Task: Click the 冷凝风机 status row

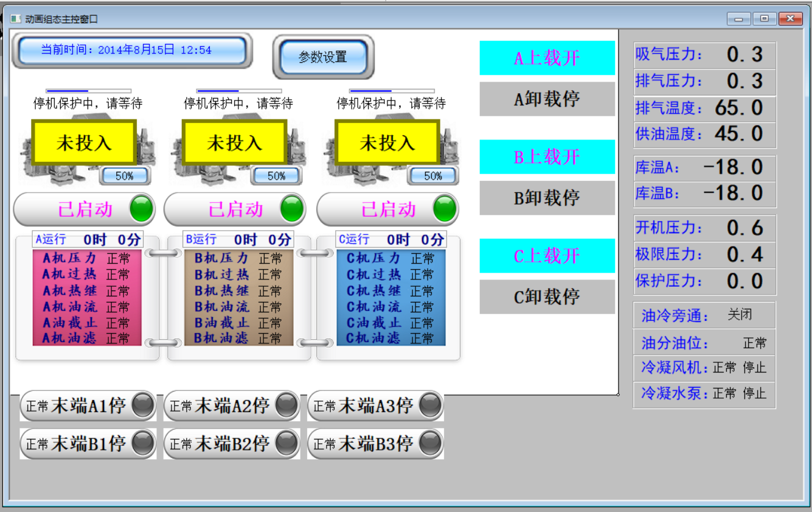Action: pos(704,368)
